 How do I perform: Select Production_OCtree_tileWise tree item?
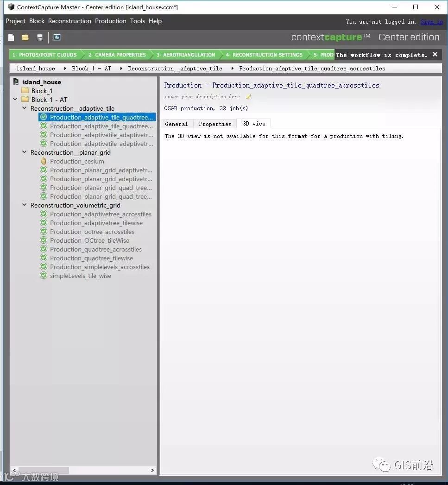click(90, 240)
